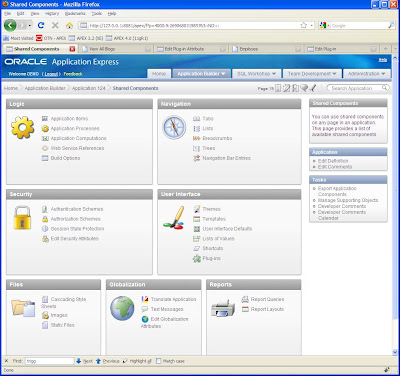Click the globe Globalization icon
This screenshot has height=376, width=400.
tap(122, 308)
